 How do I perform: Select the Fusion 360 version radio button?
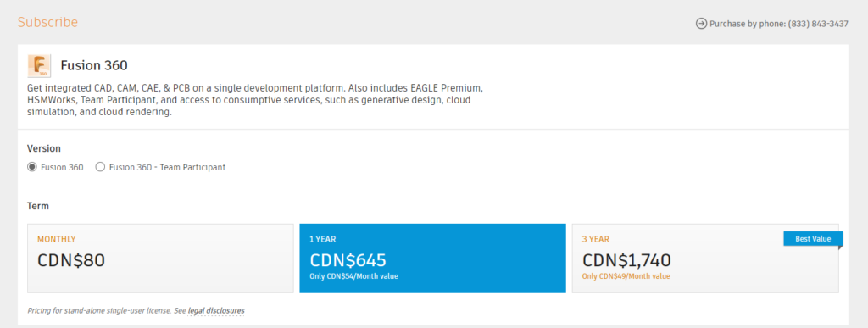click(32, 167)
